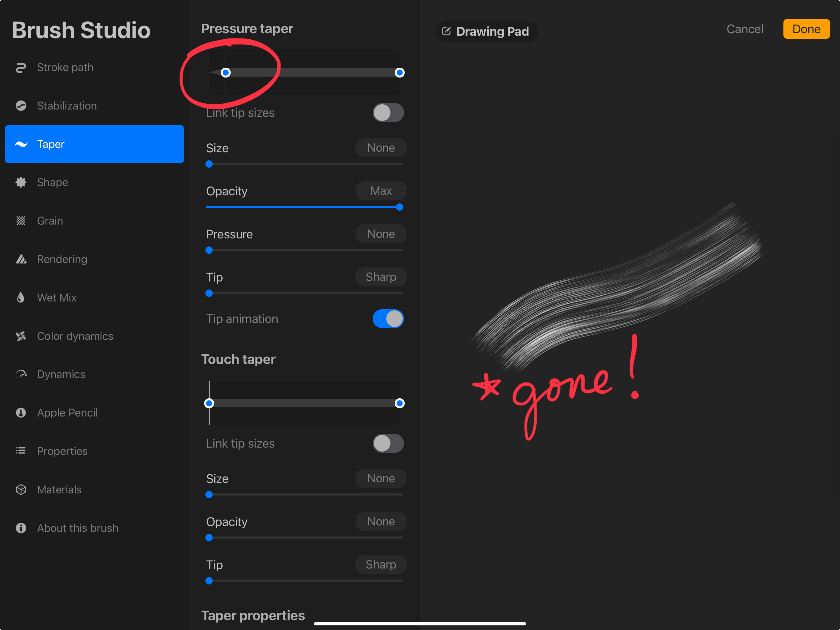Click the About this brush info icon
This screenshot has height=630, width=840.
[x=21, y=528]
